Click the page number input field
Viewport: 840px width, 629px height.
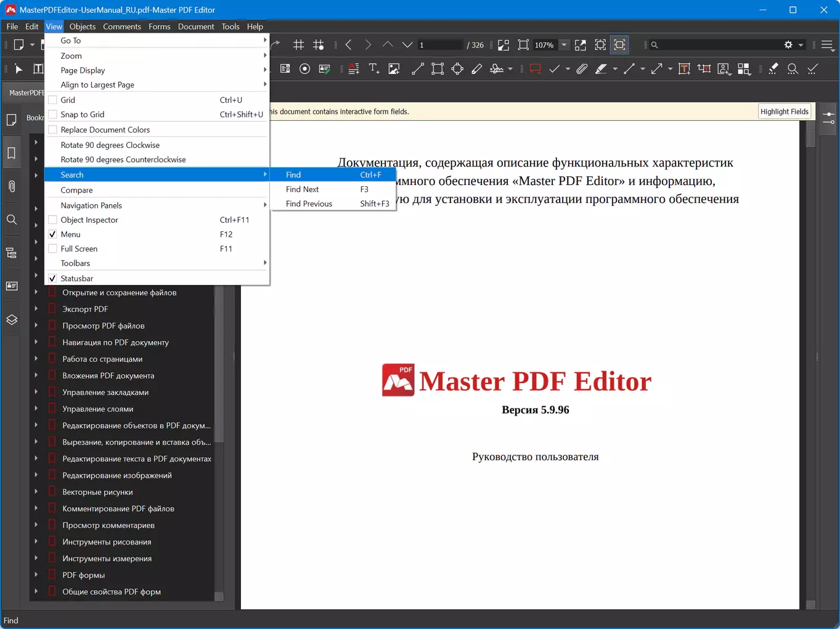pos(439,45)
